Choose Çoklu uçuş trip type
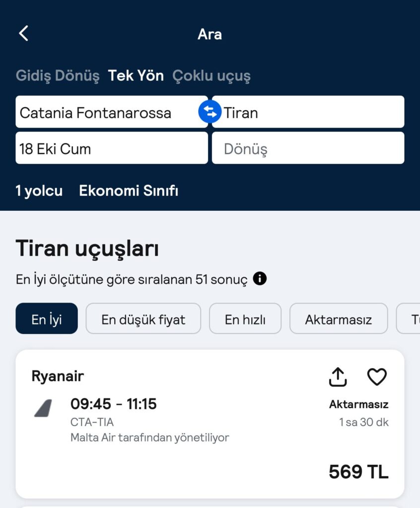The height and width of the screenshot is (508, 420). pyautogui.click(x=211, y=76)
